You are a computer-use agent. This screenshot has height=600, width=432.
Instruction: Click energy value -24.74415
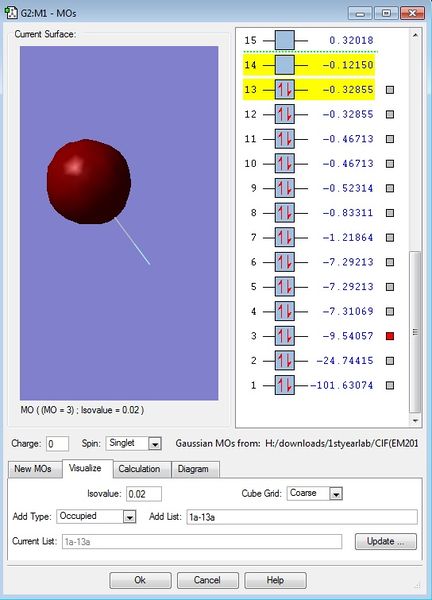click(x=345, y=360)
